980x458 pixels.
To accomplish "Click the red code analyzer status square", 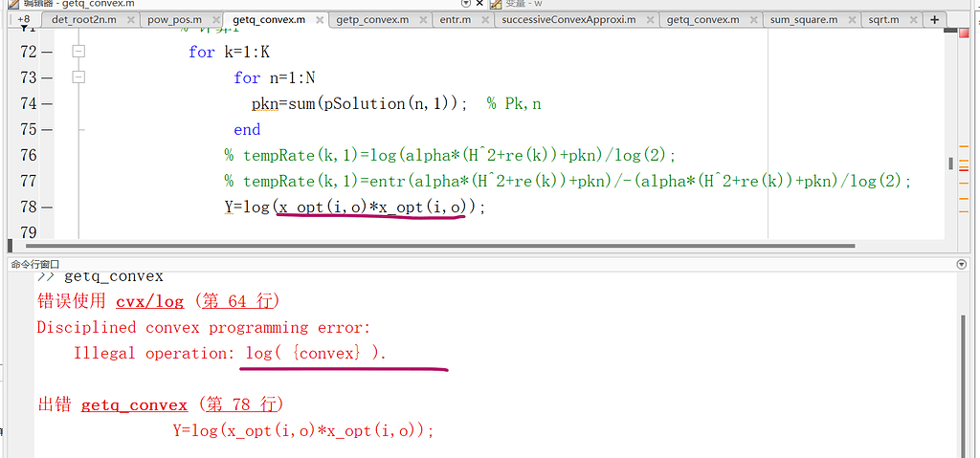I will 964,33.
